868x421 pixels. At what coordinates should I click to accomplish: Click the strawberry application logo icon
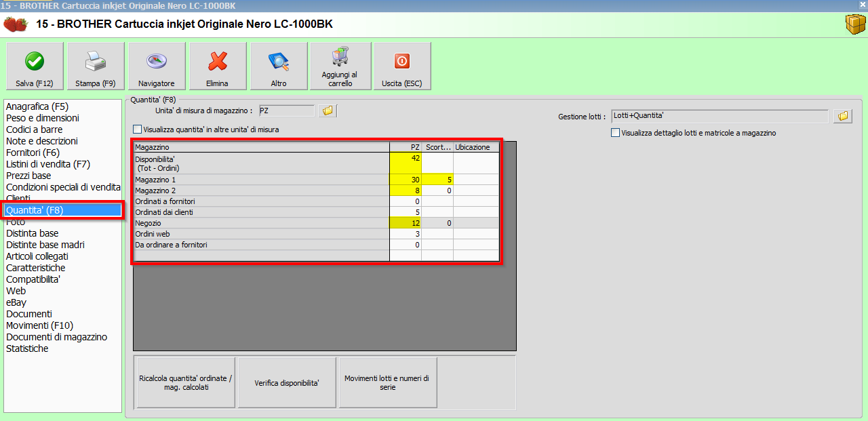16,25
